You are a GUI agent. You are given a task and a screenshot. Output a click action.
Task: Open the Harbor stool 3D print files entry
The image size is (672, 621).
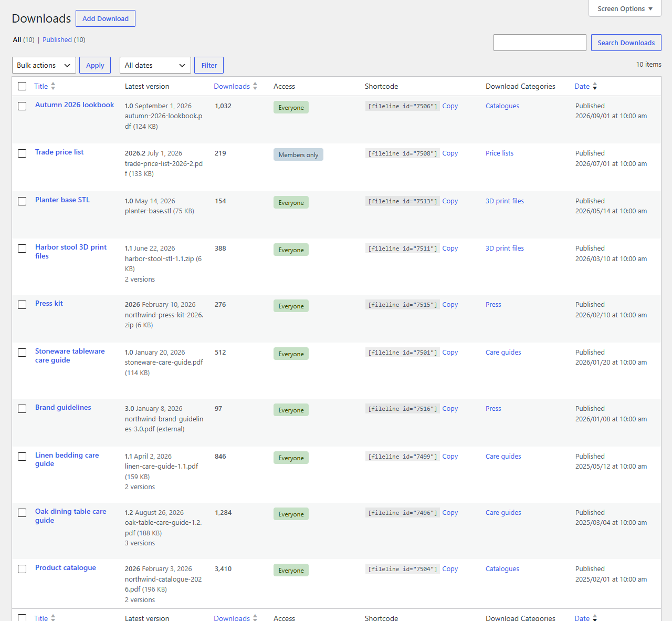pos(71,252)
